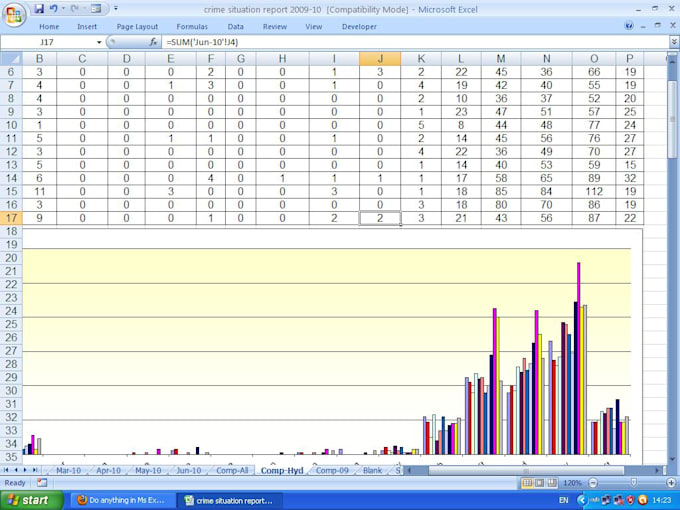
Task: Open Customize Quick Access Toolbar dropdown
Action: [116, 8]
